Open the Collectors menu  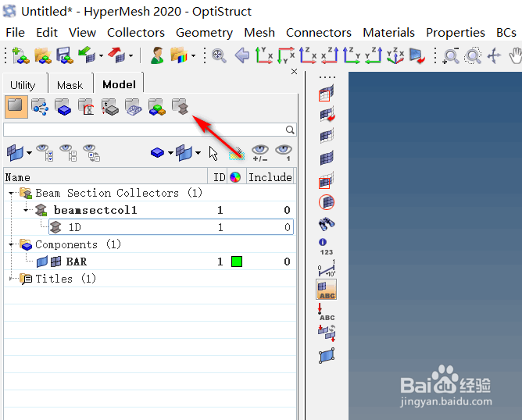(x=136, y=33)
